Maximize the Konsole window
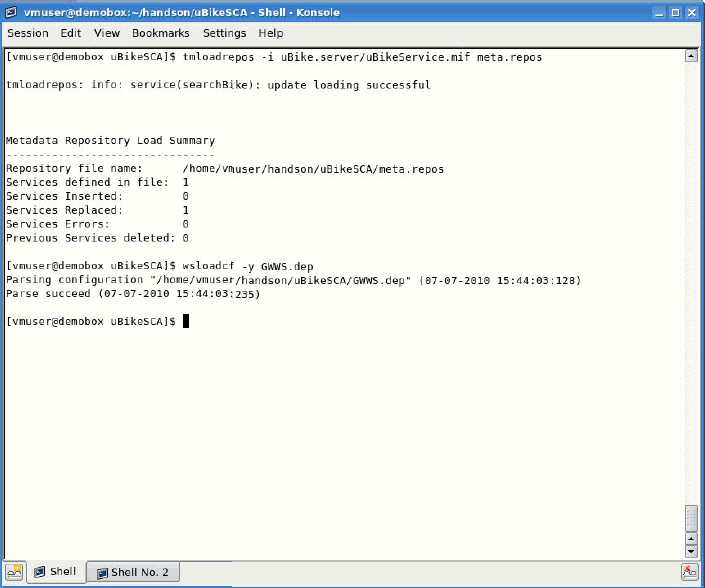 (675, 13)
